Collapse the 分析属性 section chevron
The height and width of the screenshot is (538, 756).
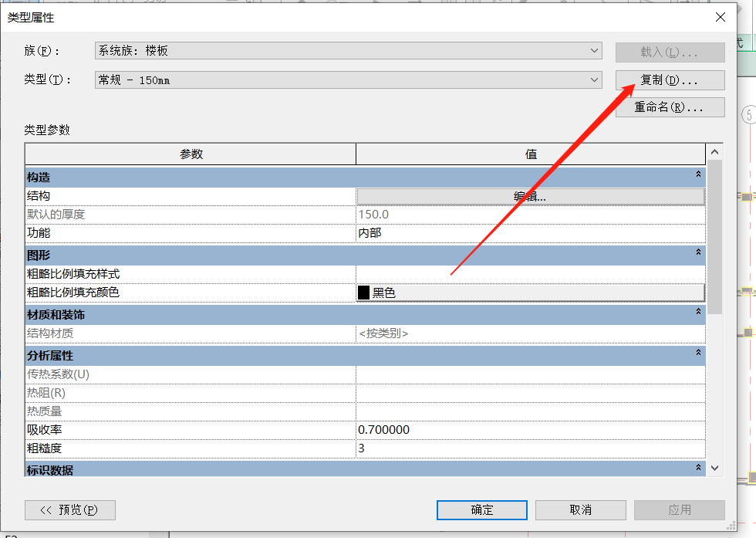tap(698, 353)
